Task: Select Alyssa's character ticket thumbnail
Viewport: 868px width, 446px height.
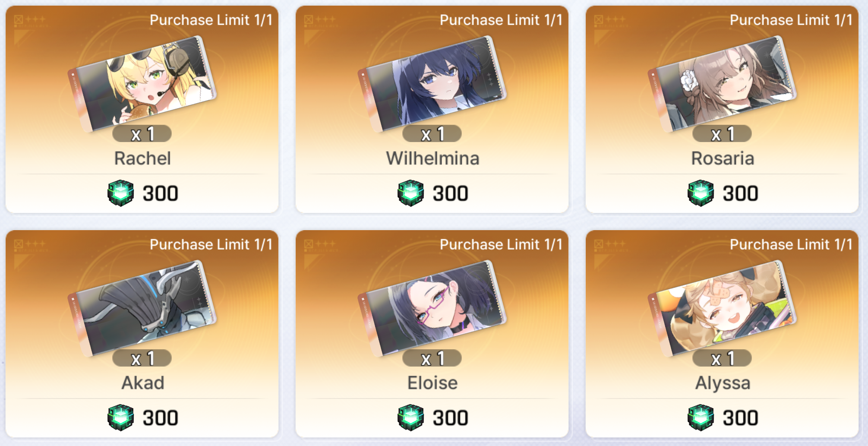Action: 722,309
